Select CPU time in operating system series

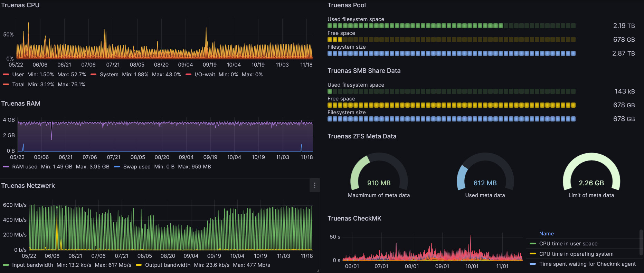tap(576, 254)
